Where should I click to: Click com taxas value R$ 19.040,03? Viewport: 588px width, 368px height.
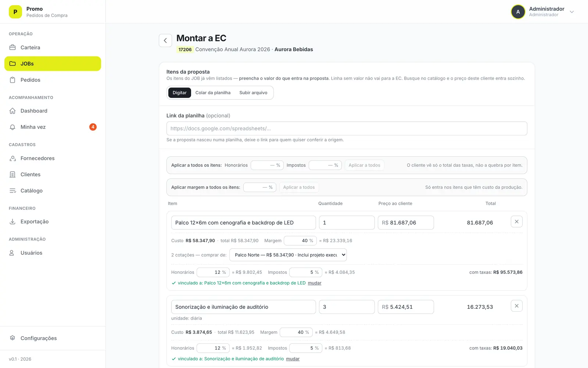click(x=508, y=348)
